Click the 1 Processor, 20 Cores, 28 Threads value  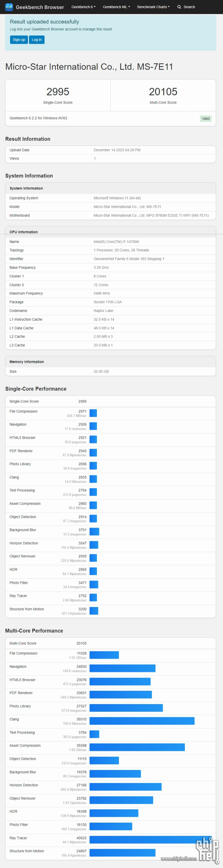coord(121,250)
